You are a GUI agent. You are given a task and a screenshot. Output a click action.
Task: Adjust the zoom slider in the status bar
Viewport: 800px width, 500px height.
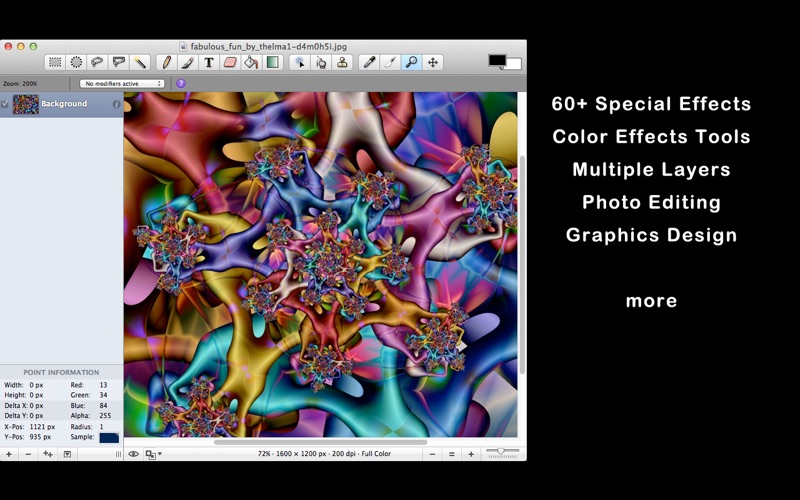(502, 452)
